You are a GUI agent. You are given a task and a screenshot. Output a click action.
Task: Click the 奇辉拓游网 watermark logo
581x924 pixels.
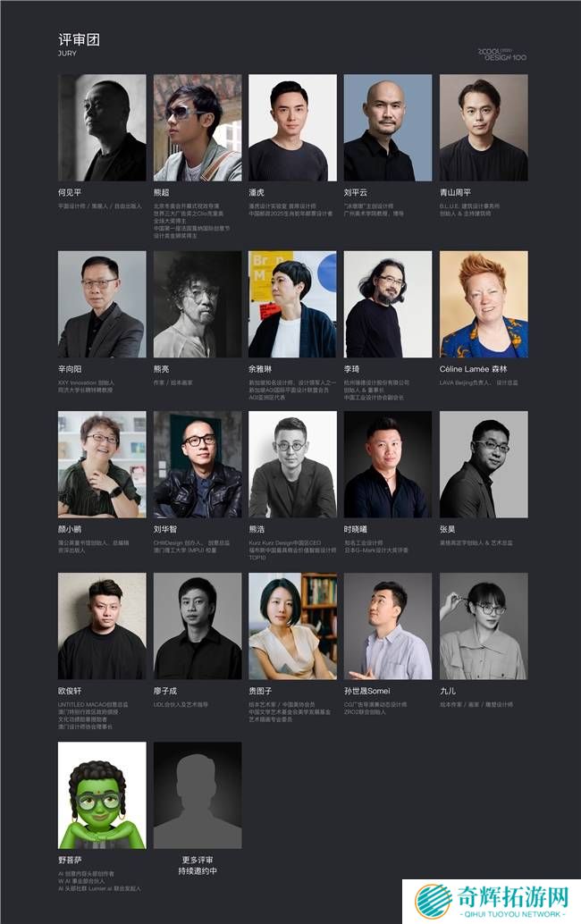click(x=492, y=901)
